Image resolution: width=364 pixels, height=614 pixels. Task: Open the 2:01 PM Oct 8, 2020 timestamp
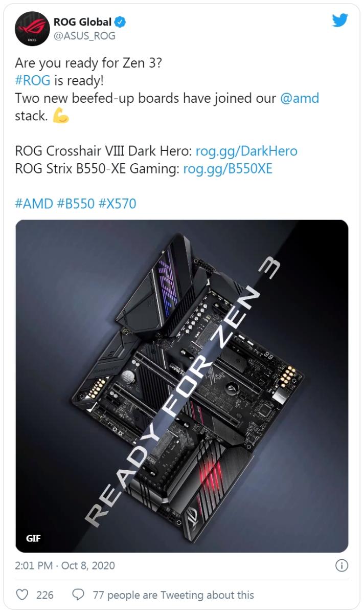coord(65,565)
